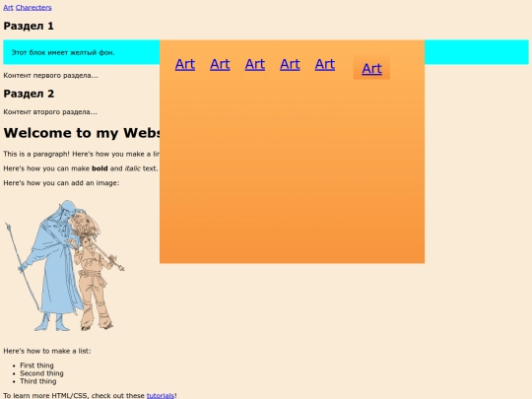Click 'Контент первого раздела...' paragraph

point(50,75)
